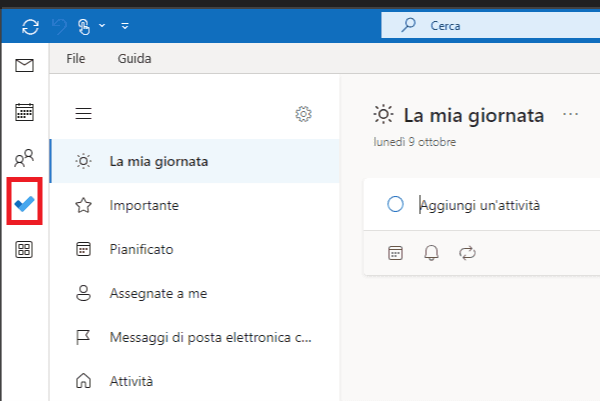Collapse the sidebar with hamburger button
The image size is (600, 401).
click(84, 114)
